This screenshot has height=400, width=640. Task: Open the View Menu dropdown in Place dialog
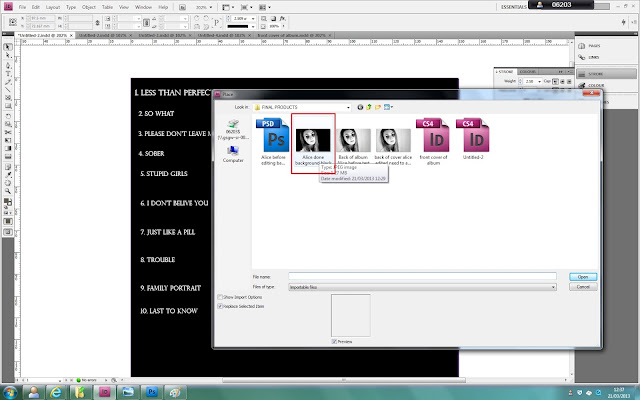click(388, 107)
